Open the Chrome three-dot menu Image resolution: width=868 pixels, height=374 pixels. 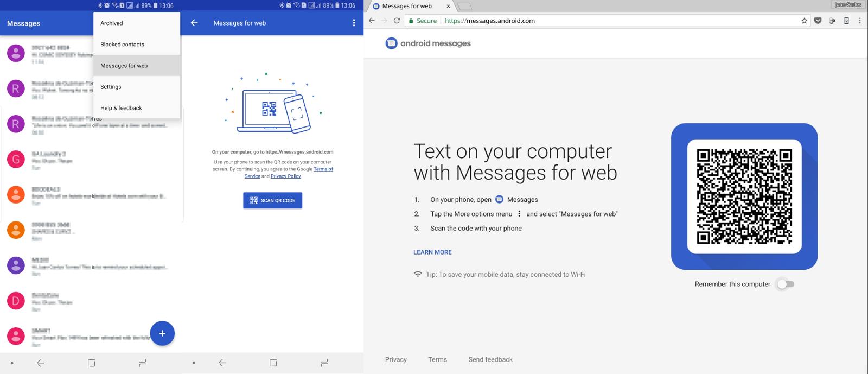coord(860,21)
